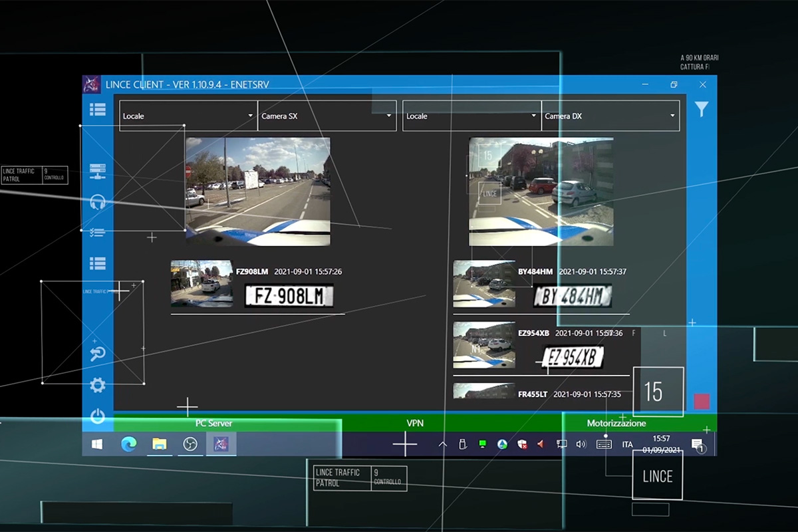Click the FZ-908LM plate crop image

pos(289,296)
